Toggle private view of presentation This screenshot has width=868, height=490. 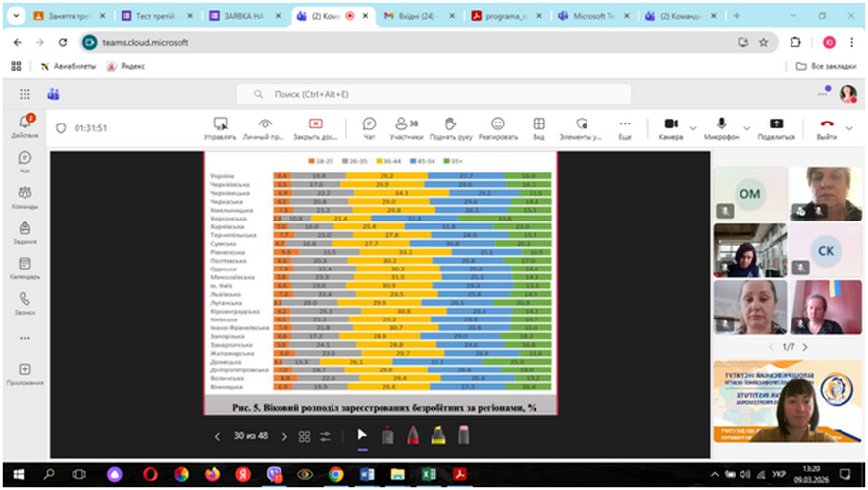[265, 128]
